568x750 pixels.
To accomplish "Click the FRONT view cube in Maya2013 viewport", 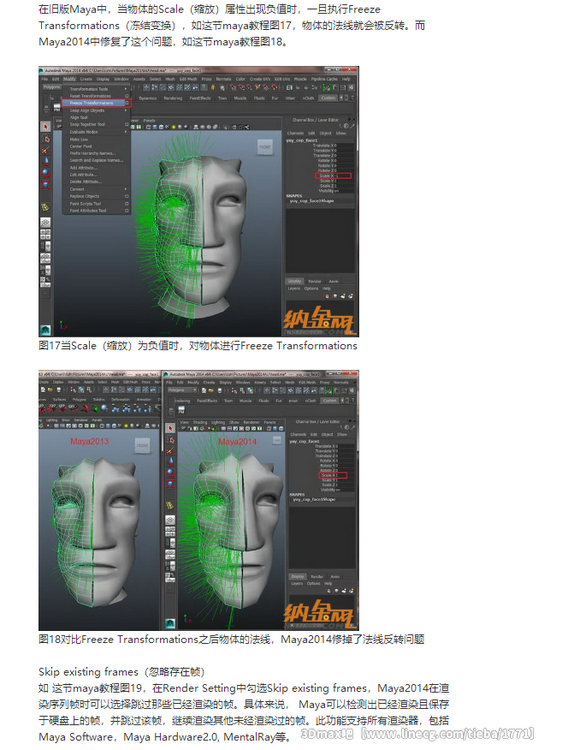I will (143, 445).
